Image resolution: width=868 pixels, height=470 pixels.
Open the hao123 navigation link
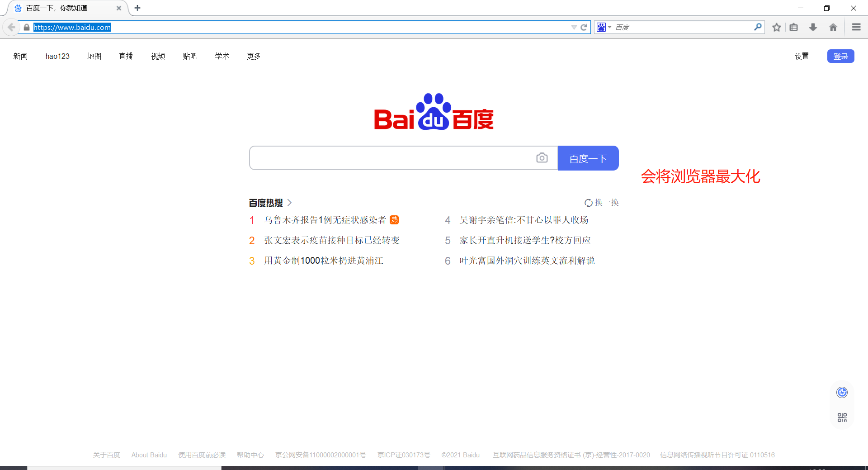tap(57, 56)
